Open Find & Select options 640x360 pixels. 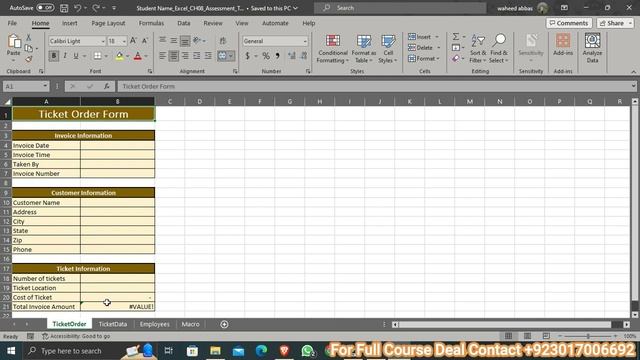pos(499,49)
